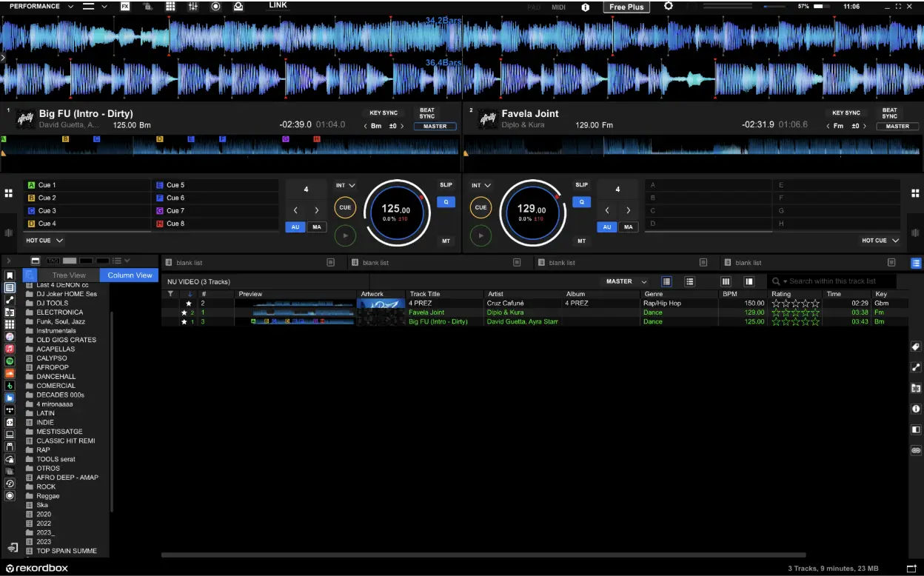Open the FX panel icon
924x576 pixels.
[125, 6]
